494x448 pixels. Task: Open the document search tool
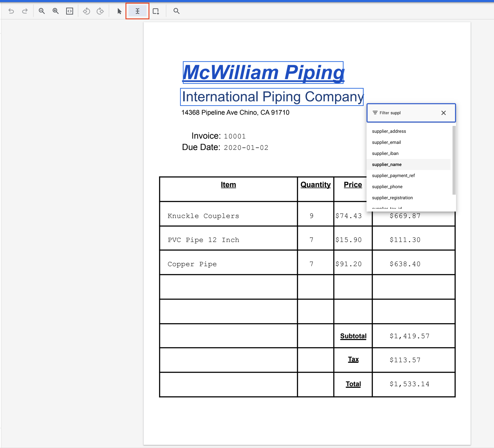click(x=176, y=11)
